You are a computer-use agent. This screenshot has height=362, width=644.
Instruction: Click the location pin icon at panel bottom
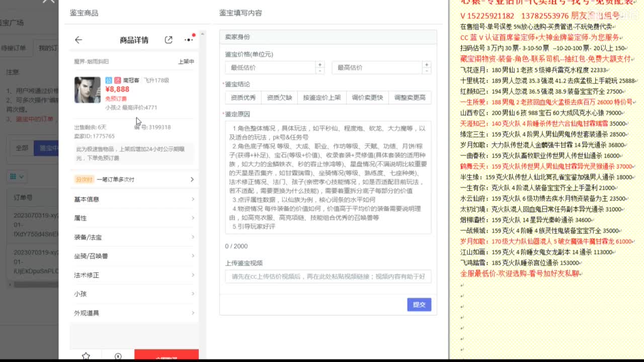[118, 355]
